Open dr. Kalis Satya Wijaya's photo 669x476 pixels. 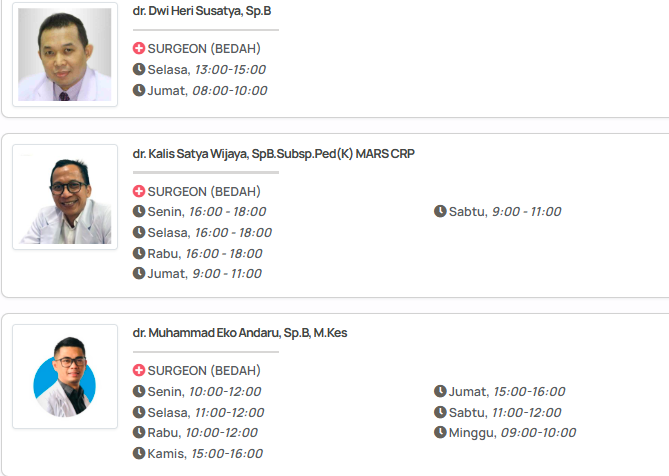tap(65, 196)
